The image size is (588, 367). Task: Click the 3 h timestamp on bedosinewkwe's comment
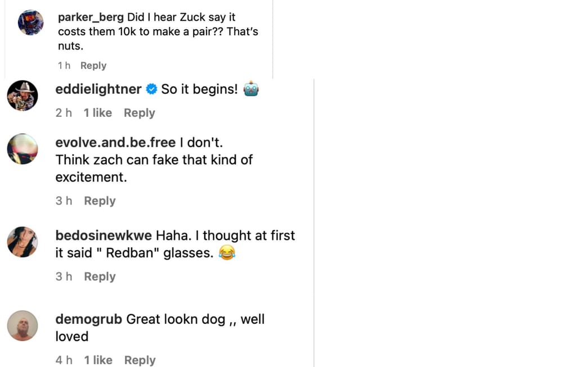[x=64, y=277]
